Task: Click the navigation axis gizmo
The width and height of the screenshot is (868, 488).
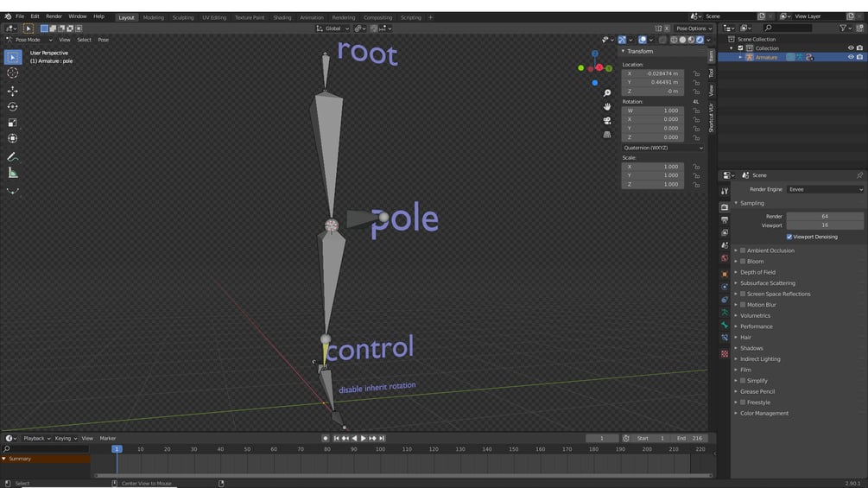Action: [595, 68]
